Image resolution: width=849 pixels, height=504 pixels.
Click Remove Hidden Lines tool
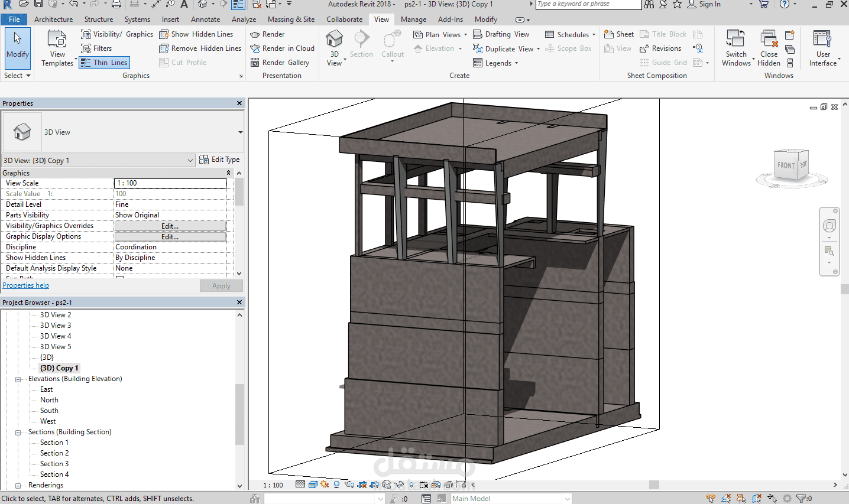pyautogui.click(x=200, y=48)
